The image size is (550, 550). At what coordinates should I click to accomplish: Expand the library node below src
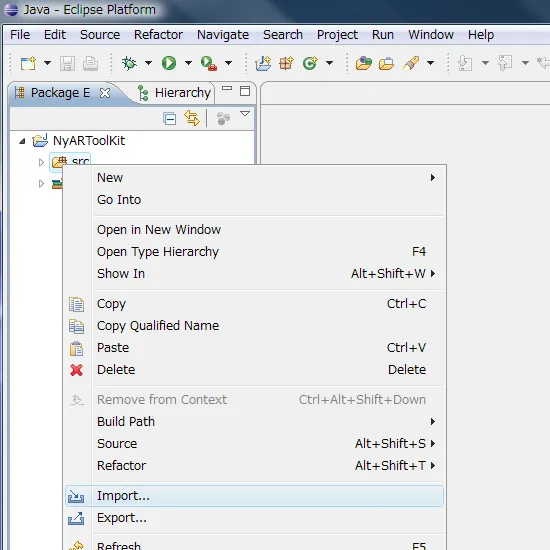click(41, 183)
